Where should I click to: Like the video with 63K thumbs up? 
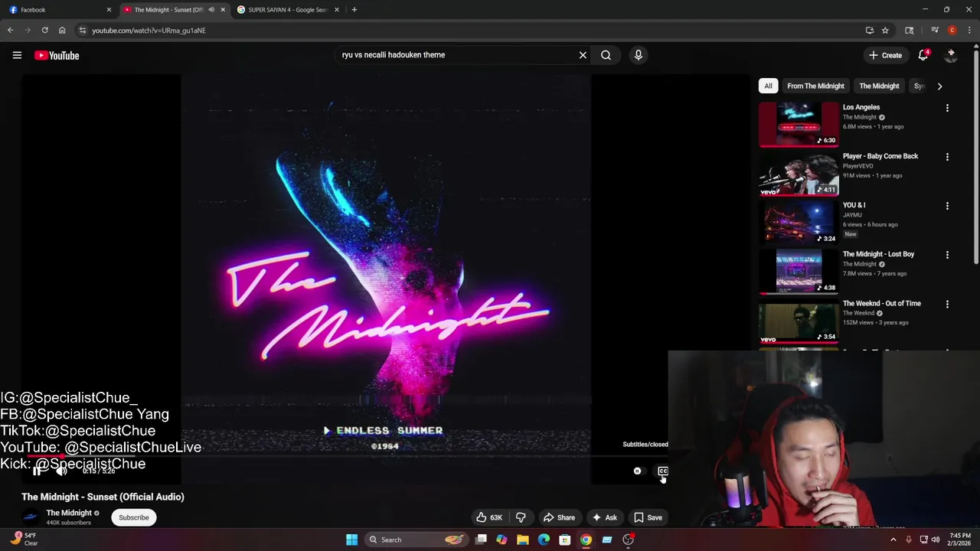coord(489,517)
